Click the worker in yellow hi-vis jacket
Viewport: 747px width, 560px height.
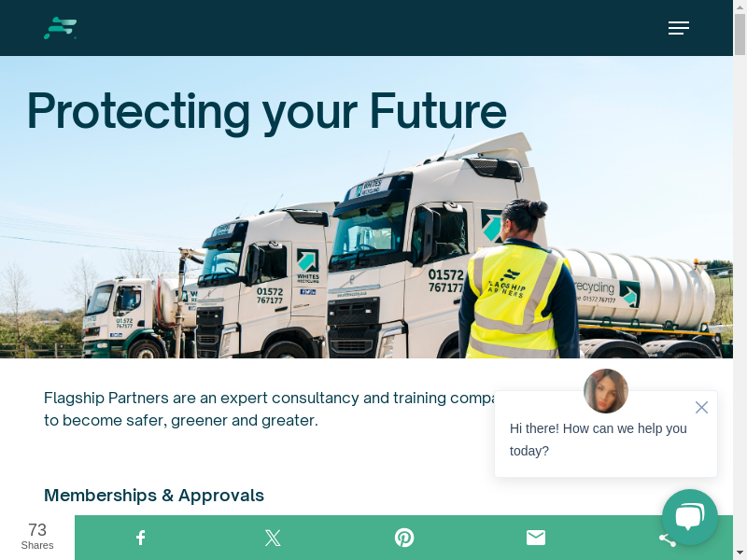(518, 289)
